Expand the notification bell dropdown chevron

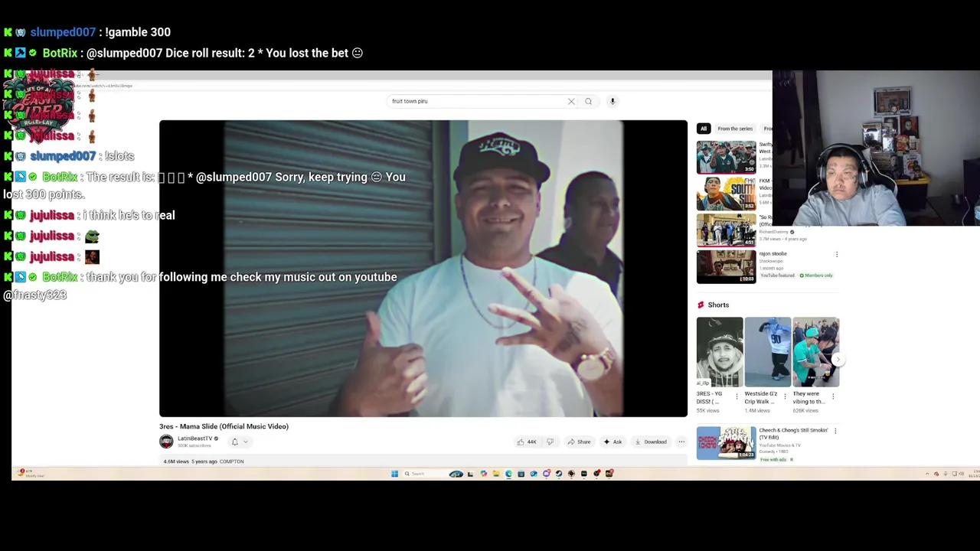[x=245, y=442]
